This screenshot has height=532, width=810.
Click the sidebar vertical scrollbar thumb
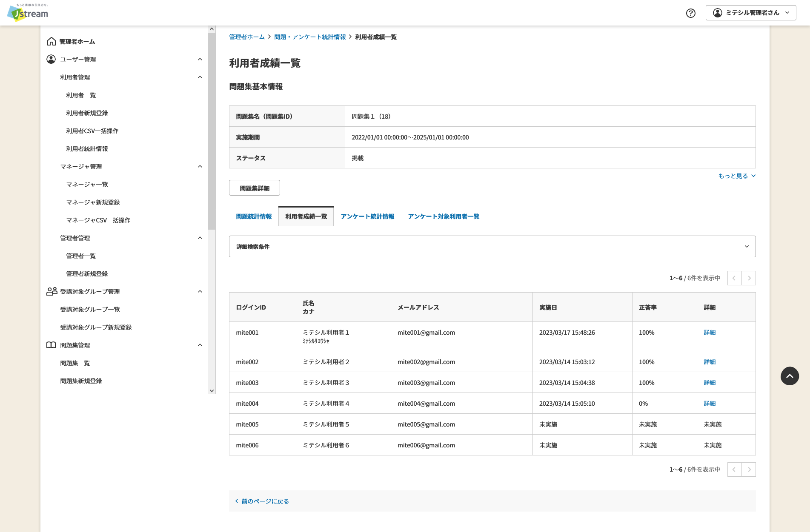(x=212, y=131)
